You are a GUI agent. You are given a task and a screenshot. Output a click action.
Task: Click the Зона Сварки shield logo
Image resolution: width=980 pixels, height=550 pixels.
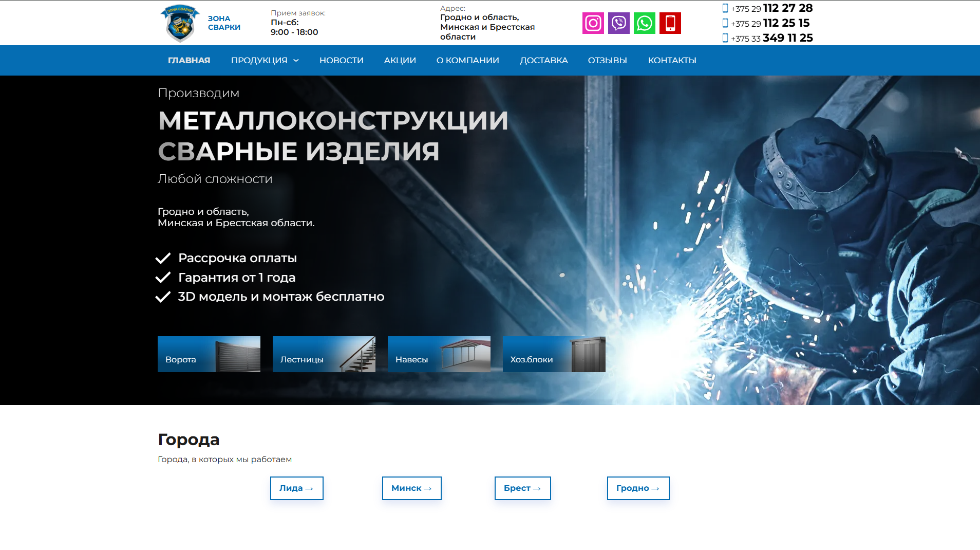[180, 23]
